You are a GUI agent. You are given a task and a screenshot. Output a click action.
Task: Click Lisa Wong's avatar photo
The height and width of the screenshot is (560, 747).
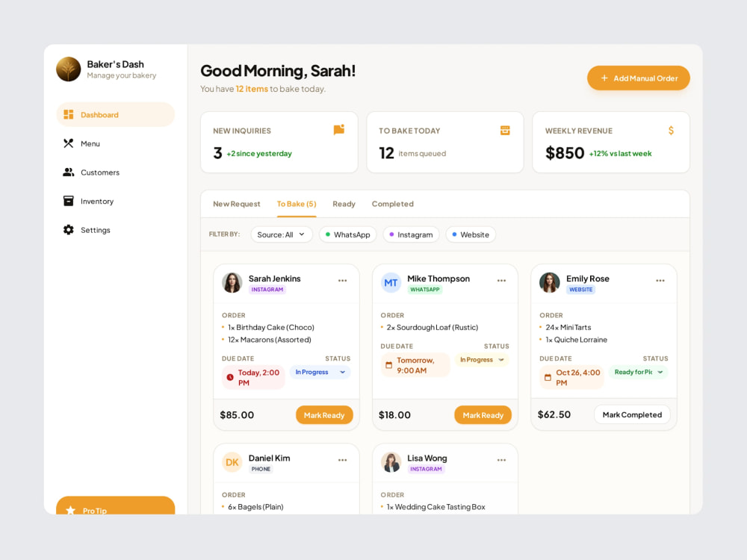pos(391,462)
